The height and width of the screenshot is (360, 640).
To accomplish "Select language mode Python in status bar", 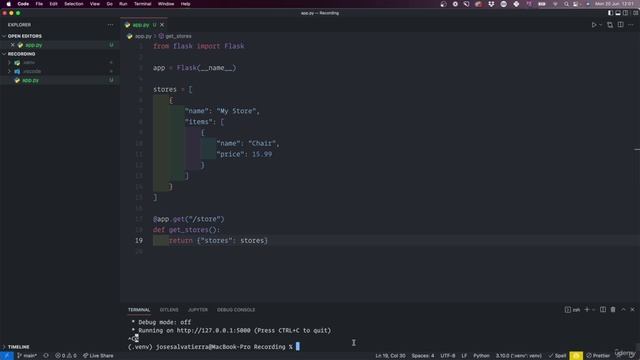I will pyautogui.click(x=481, y=356).
